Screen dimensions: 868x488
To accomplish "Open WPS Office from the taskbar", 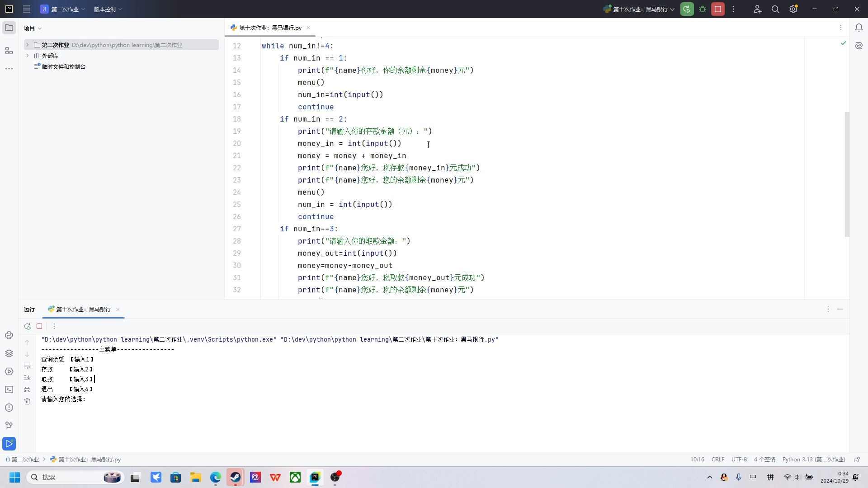I will pyautogui.click(x=275, y=477).
